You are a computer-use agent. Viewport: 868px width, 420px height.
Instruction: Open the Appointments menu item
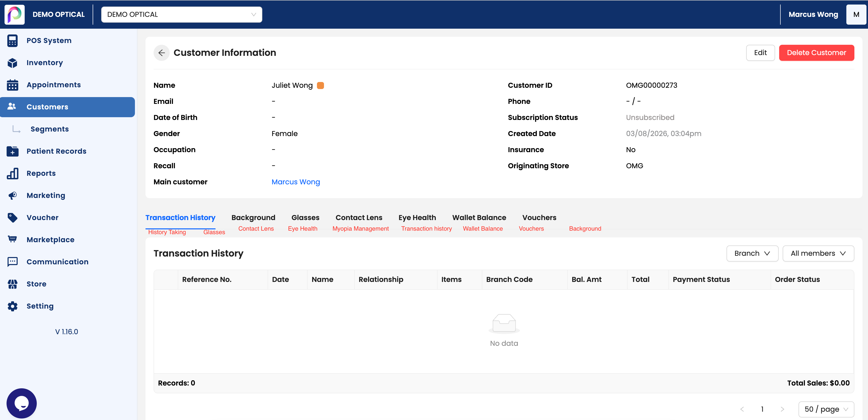click(67, 85)
